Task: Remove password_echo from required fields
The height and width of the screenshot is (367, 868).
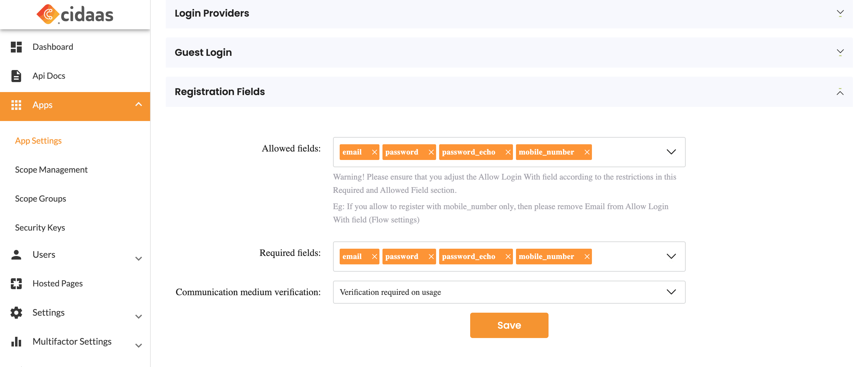Action: point(508,256)
